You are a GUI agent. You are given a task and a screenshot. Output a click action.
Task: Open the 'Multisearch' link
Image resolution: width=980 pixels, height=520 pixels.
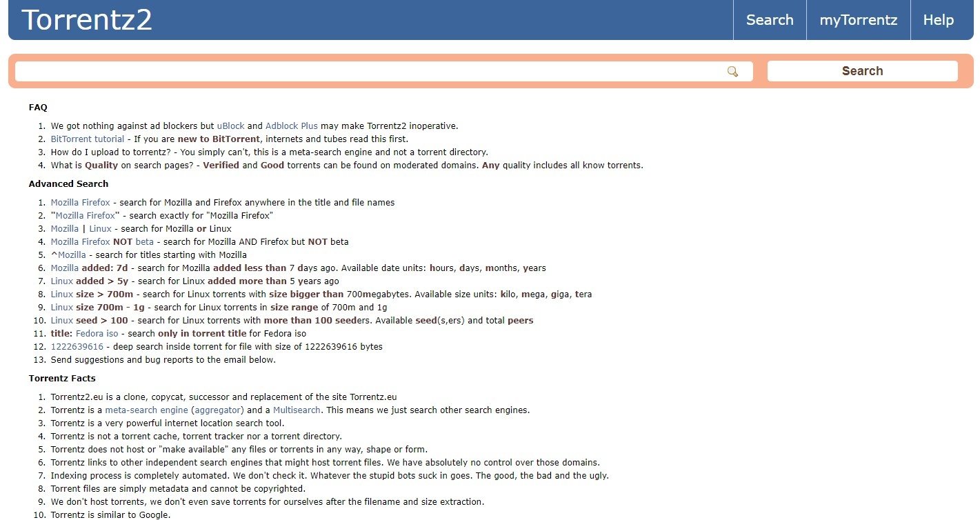(x=297, y=410)
